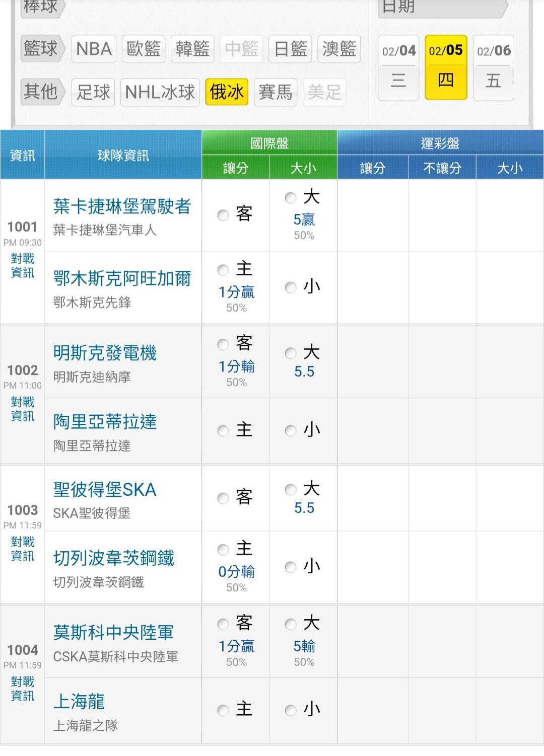The height and width of the screenshot is (756, 544).
Task: Open 對戰資訊 for game 1001
Action: pyautogui.click(x=23, y=266)
